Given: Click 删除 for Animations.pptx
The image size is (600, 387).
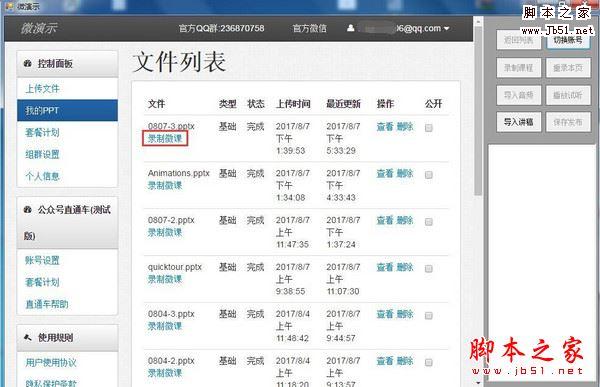Looking at the screenshot, I should [405, 174].
